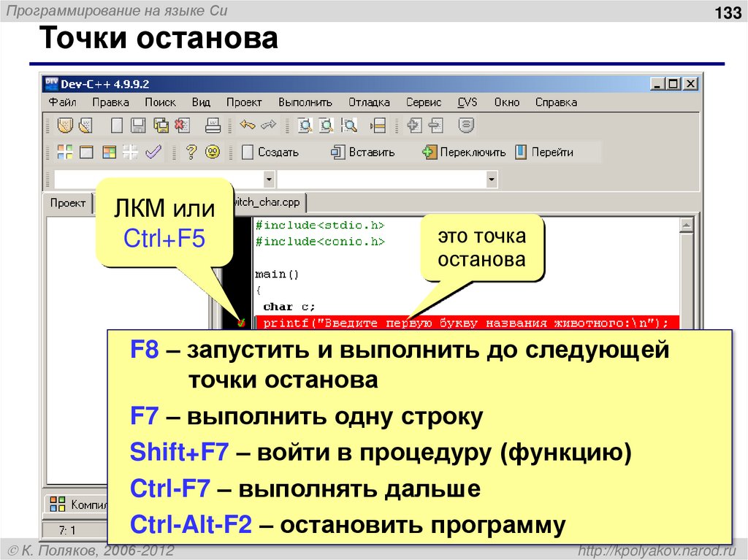Click the red breakpoint marker in gutter

coord(241,323)
